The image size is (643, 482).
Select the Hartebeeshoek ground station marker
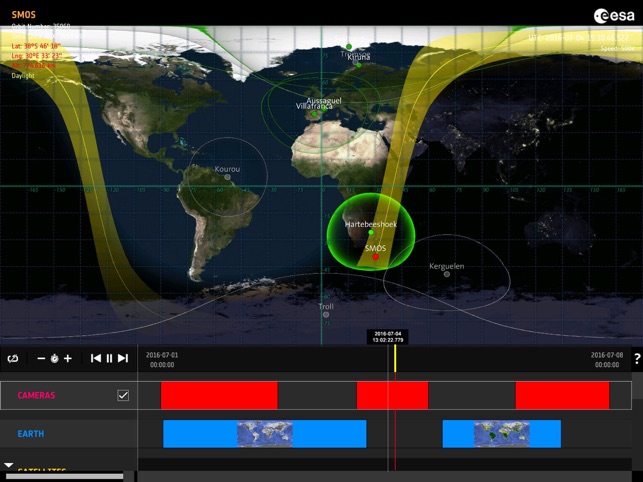(371, 233)
